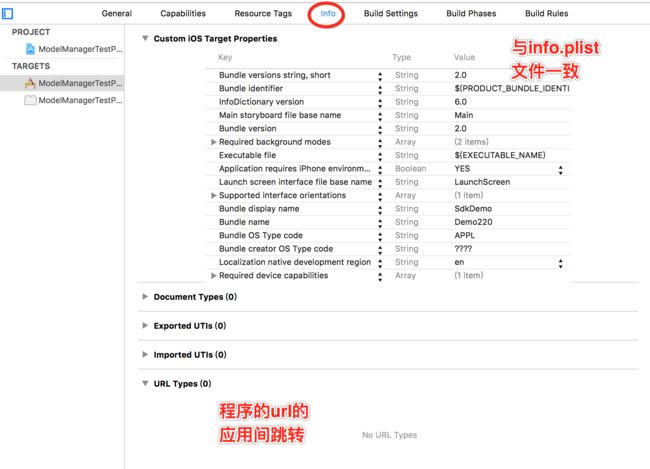
Task: Select the test bundle target icon
Action: click(x=30, y=100)
